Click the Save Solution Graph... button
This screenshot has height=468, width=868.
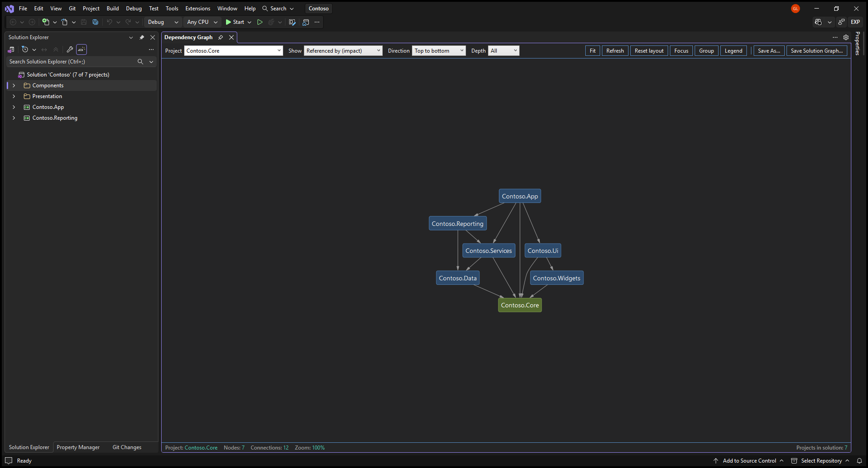pos(817,51)
